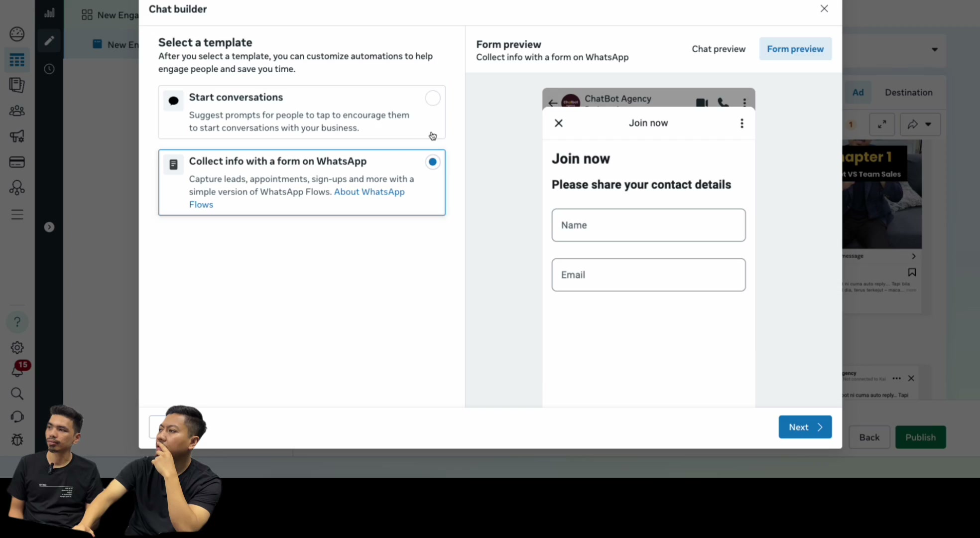Select the Collect info with a form radio button
Screen dimensions: 980x538
[x=433, y=162]
